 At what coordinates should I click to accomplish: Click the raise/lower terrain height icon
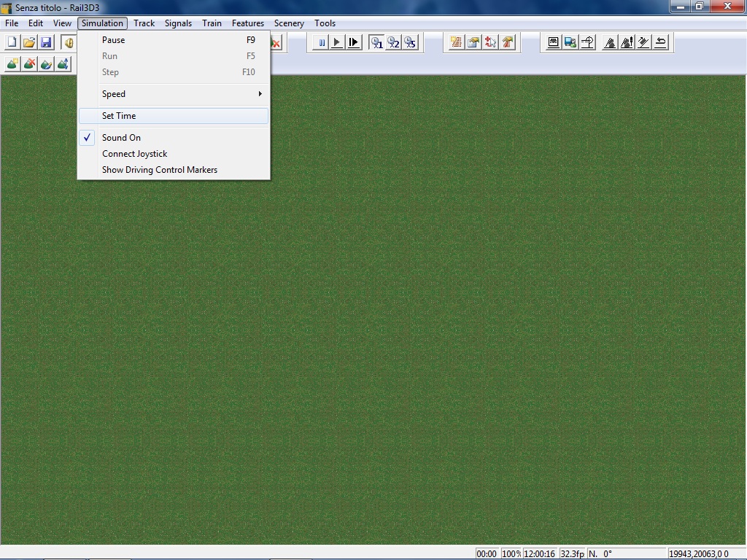pyautogui.click(x=63, y=64)
